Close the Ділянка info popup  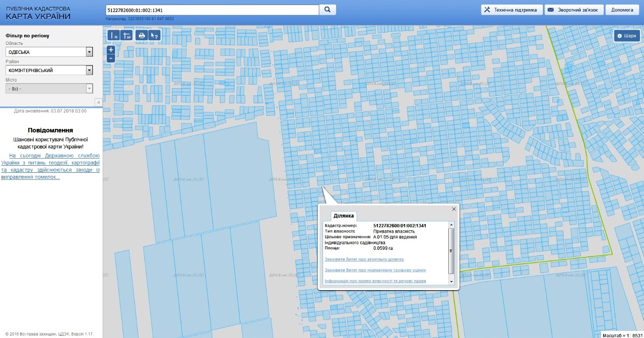coord(454,209)
